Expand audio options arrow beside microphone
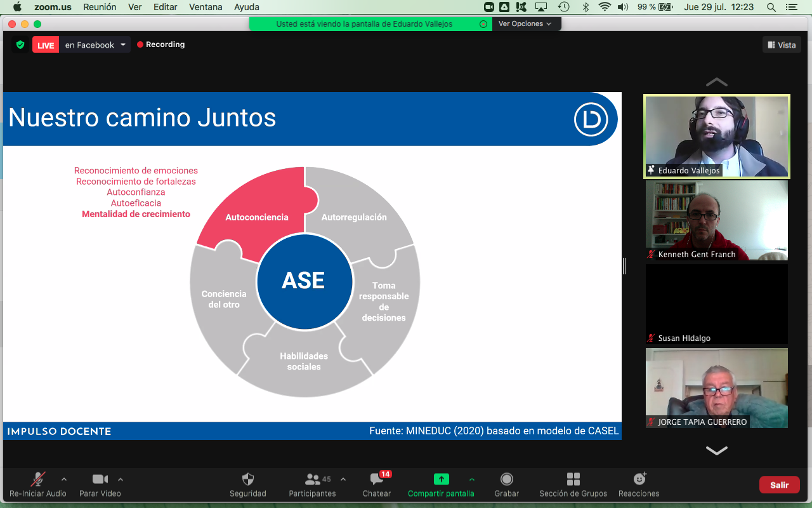The width and height of the screenshot is (812, 508). pos(63,479)
